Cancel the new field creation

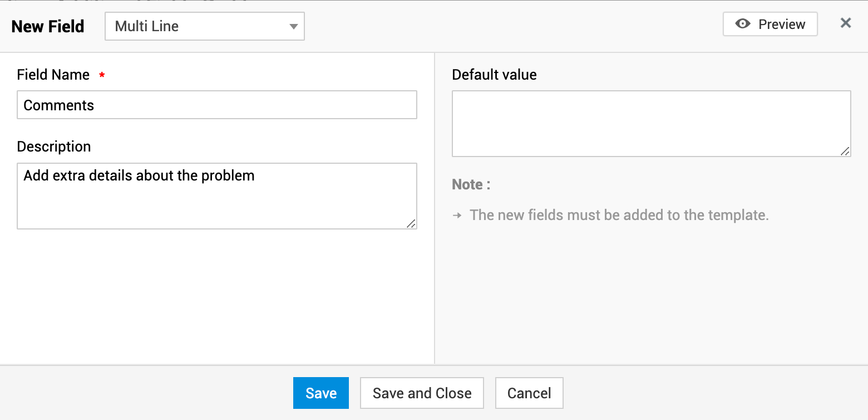pos(529,393)
